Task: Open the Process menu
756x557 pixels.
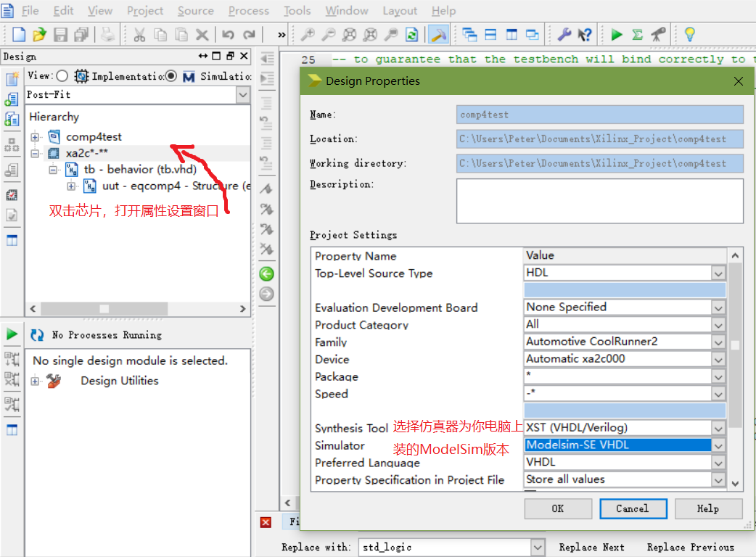Action: coord(249,10)
